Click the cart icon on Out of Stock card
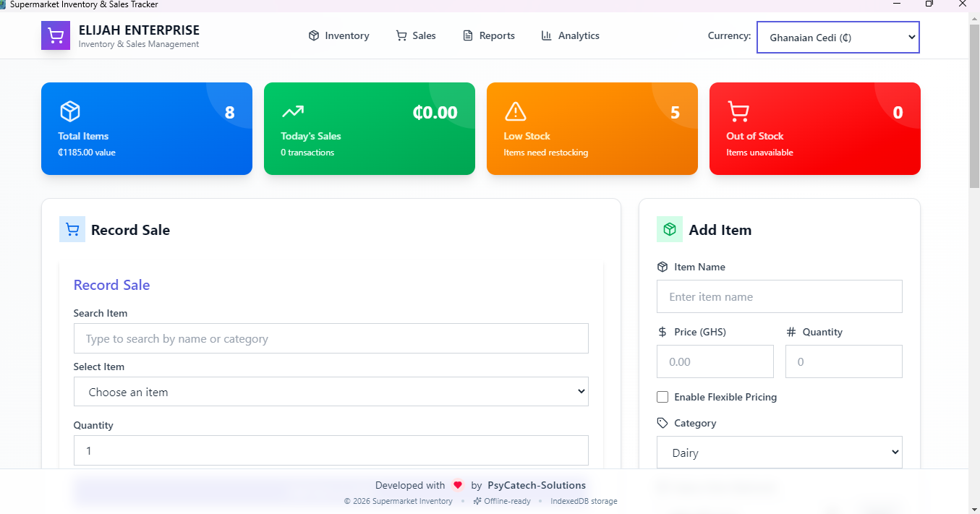The width and height of the screenshot is (980, 514). click(x=738, y=111)
